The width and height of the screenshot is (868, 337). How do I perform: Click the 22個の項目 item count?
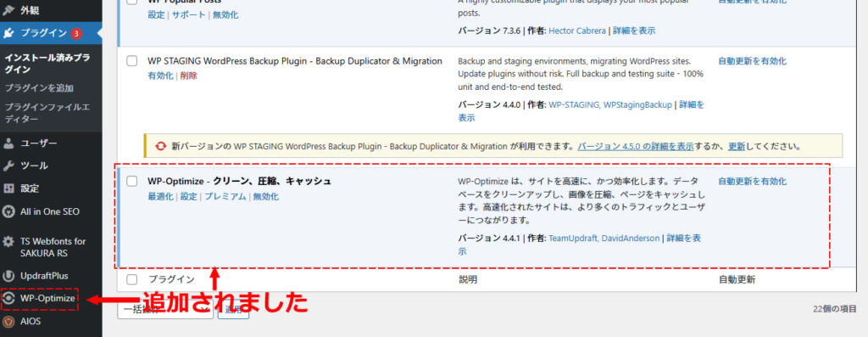(x=835, y=309)
